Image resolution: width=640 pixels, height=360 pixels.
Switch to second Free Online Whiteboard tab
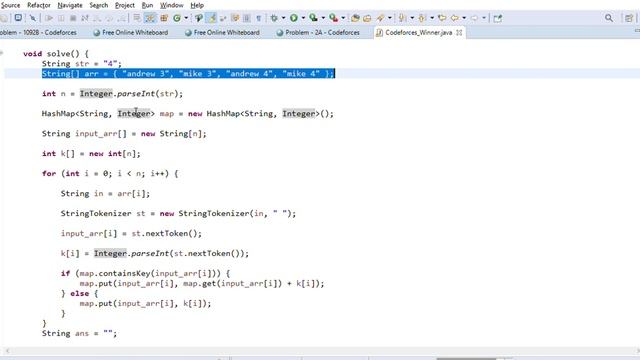pyautogui.click(x=222, y=32)
